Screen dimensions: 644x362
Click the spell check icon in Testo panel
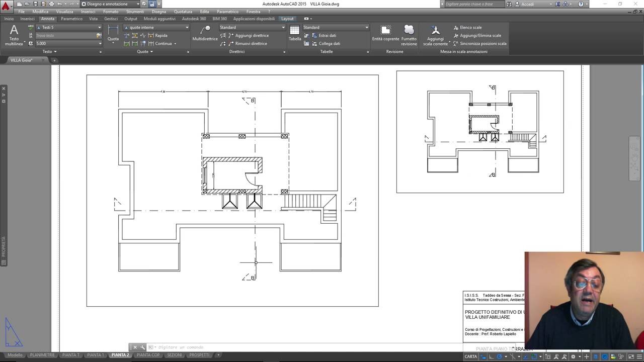click(31, 27)
